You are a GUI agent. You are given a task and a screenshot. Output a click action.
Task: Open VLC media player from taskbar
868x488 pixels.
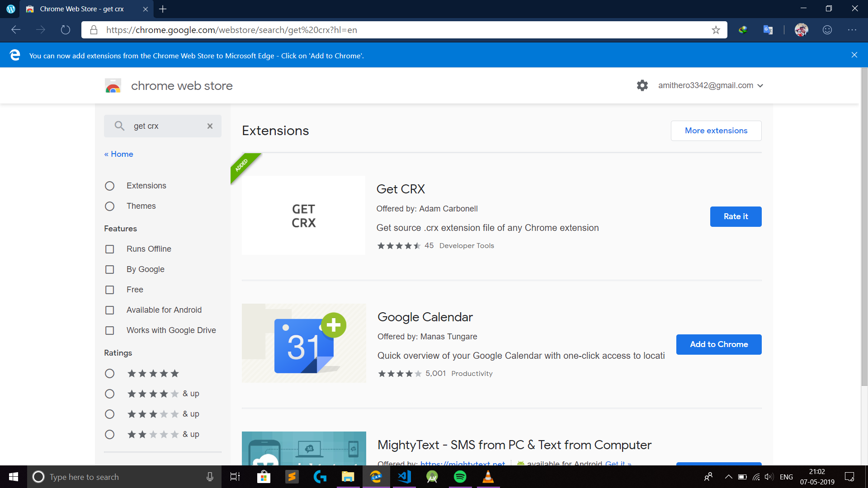click(488, 477)
